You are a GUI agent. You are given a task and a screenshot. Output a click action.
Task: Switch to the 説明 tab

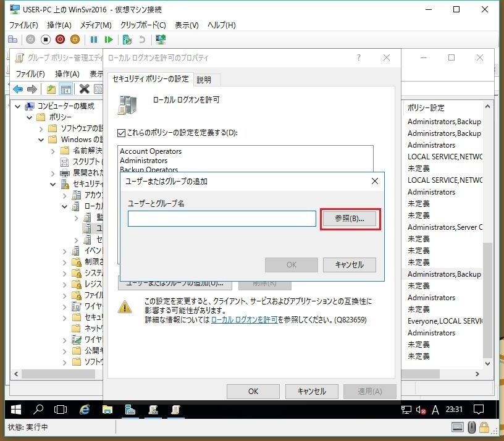pyautogui.click(x=204, y=80)
